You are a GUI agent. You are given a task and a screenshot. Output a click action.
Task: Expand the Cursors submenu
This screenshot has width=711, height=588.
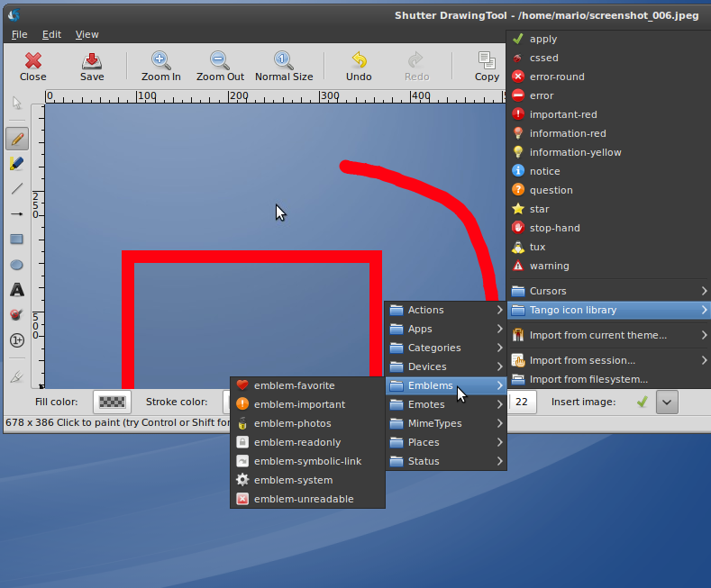pos(607,291)
